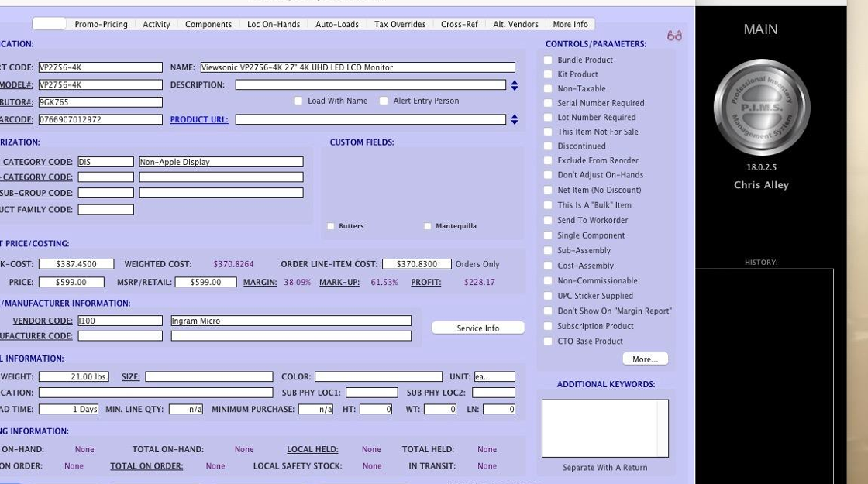Go to the Loc On-Hands tab
Viewport: 868px width, 484px height.
[x=274, y=24]
